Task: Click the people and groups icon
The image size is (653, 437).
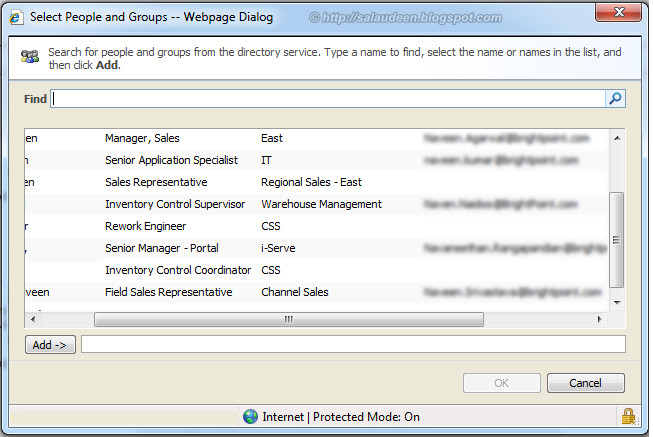Action: click(x=30, y=59)
